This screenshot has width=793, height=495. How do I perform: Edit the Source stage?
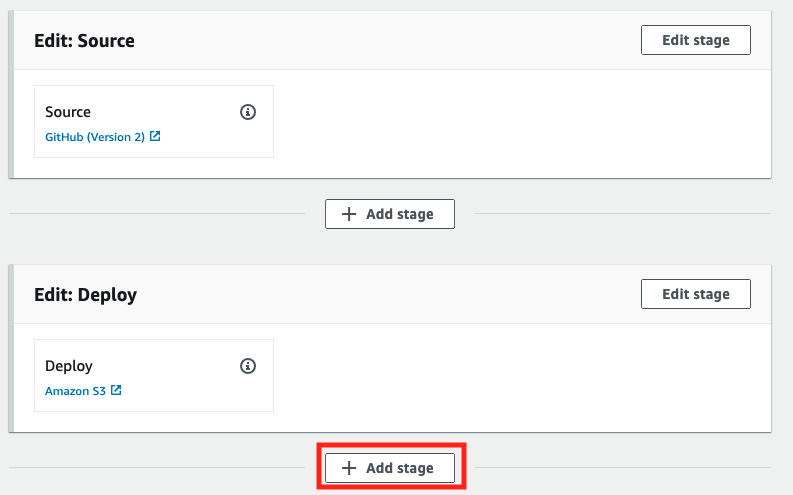pos(696,40)
